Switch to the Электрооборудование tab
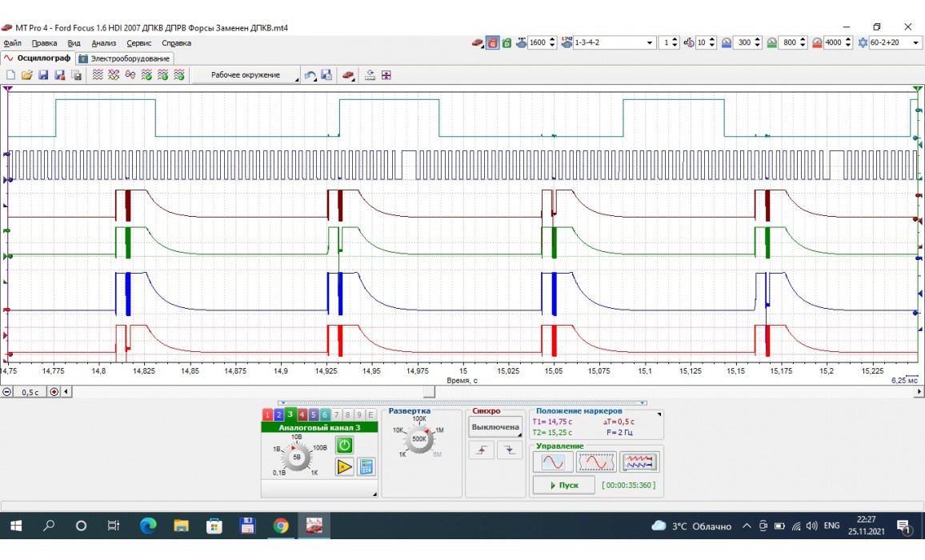 click(125, 58)
